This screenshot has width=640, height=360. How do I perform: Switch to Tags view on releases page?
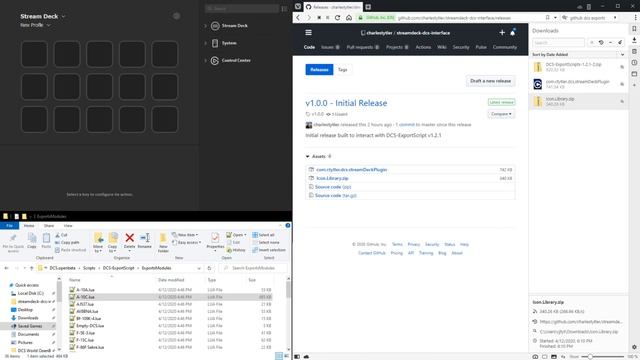pyautogui.click(x=342, y=70)
